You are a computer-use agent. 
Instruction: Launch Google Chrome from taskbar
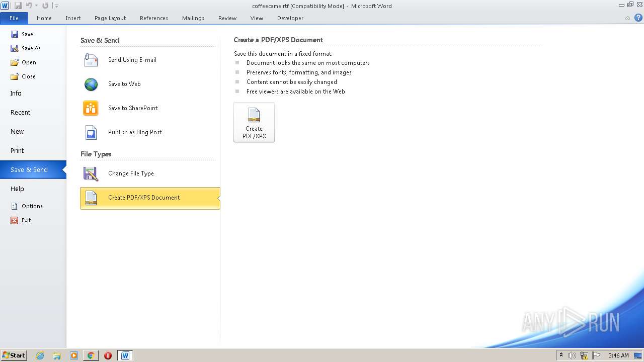(x=91, y=355)
